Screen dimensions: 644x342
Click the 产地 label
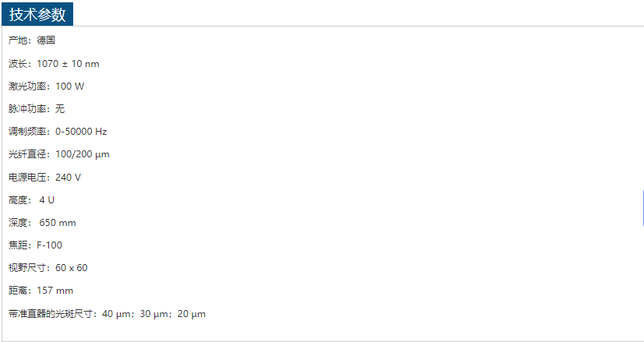point(18,41)
